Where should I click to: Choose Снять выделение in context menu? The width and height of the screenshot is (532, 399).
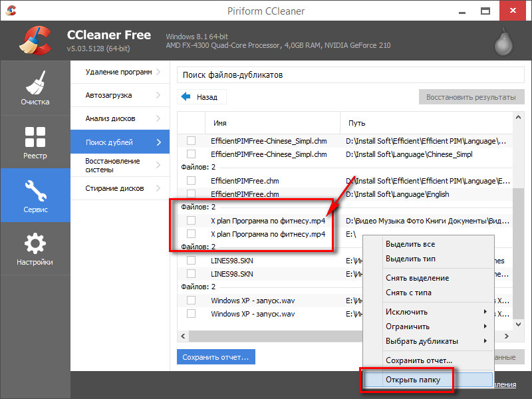[x=428, y=278]
